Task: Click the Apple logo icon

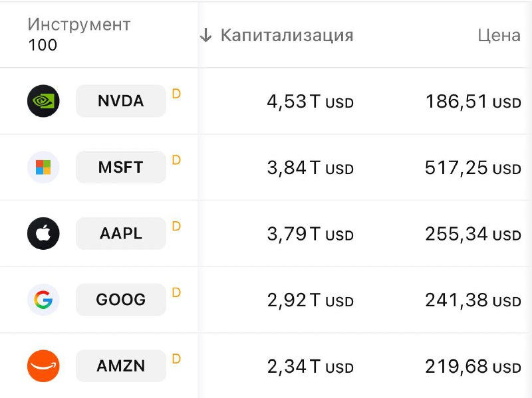Action: coord(43,234)
